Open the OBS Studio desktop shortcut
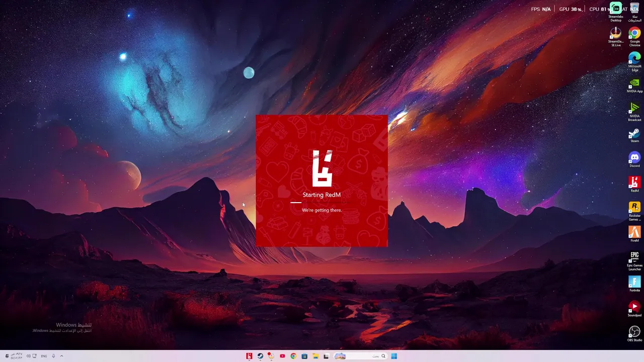The image size is (644, 362). point(635,334)
